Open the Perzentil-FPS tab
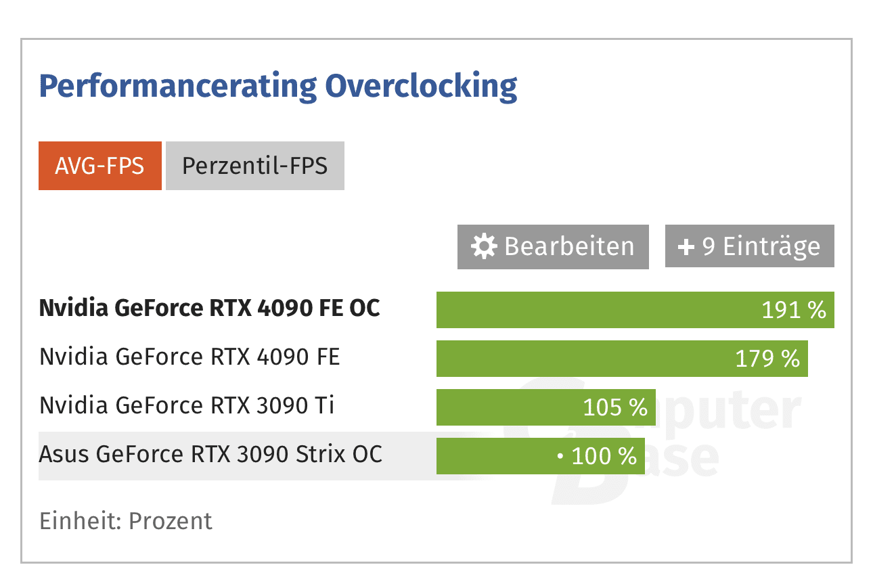Screen dimensions: 873x588 point(255,166)
